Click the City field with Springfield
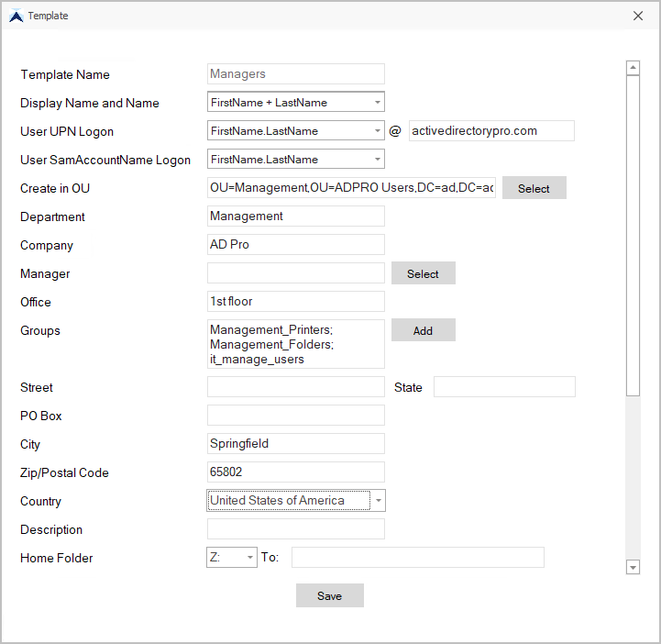 pos(295,444)
